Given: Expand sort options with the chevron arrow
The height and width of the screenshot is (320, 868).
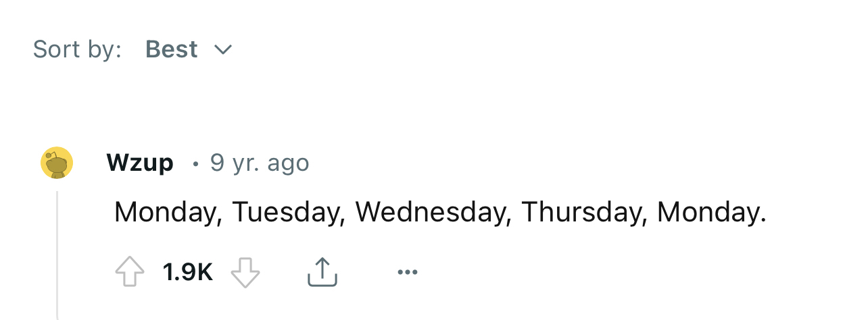Looking at the screenshot, I should point(223,49).
